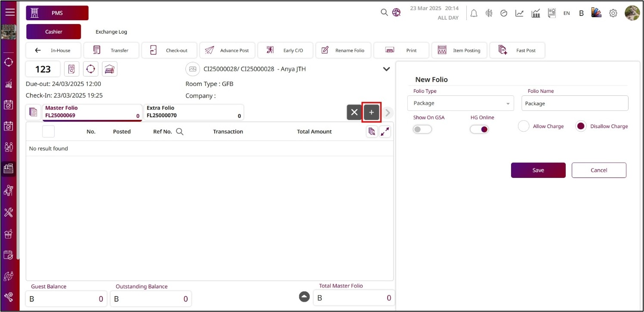644x312 pixels.
Task: Click the expand arrows icon in table header
Action: coord(385,132)
